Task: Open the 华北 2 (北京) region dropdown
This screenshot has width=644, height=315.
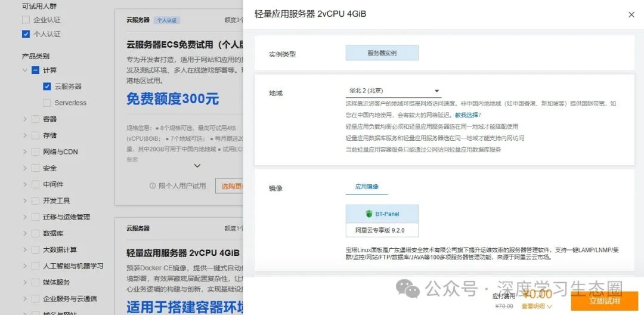Action: [394, 91]
